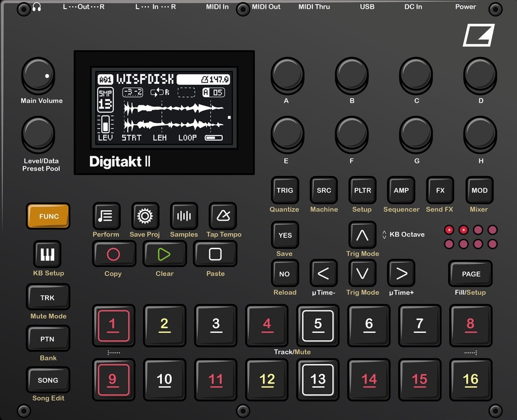Click the down arrow Trig Mode key
517x420 pixels.
(x=362, y=274)
